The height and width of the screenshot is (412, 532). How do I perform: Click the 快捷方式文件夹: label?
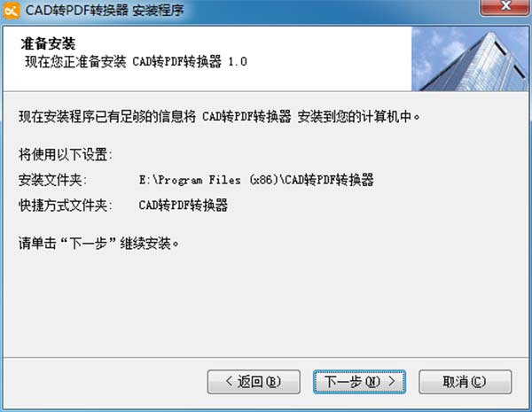click(66, 206)
